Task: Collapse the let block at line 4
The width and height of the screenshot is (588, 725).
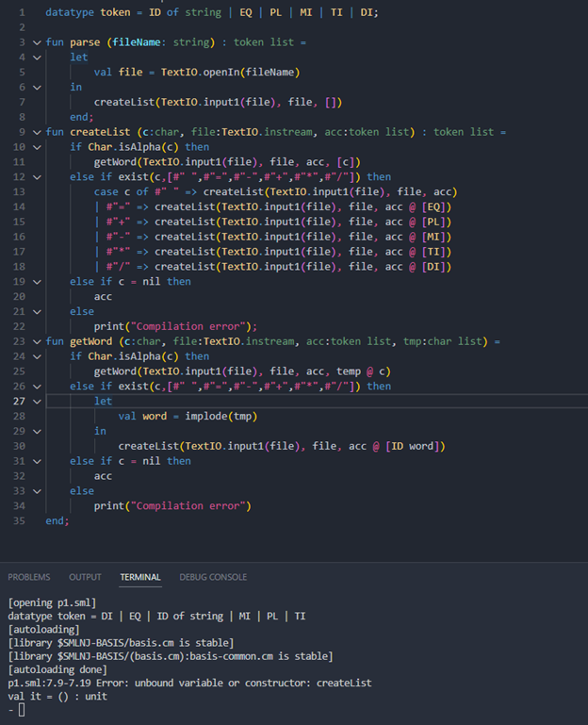Action: 37,58
